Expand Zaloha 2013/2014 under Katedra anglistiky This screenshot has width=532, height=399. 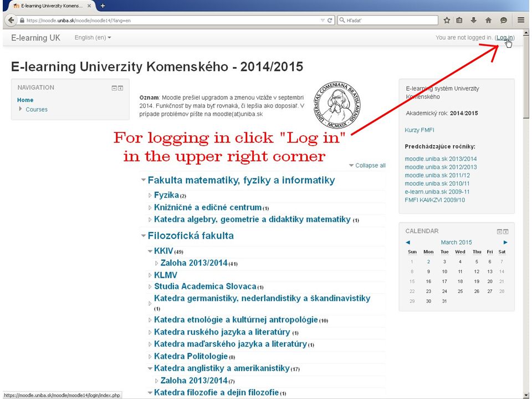pos(156,381)
